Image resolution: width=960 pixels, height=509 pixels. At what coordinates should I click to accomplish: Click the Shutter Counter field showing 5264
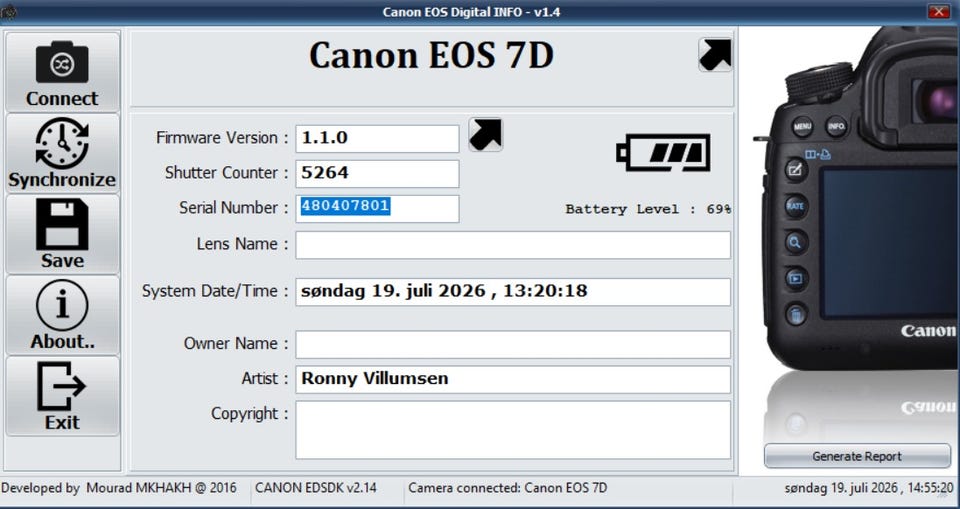(377, 173)
